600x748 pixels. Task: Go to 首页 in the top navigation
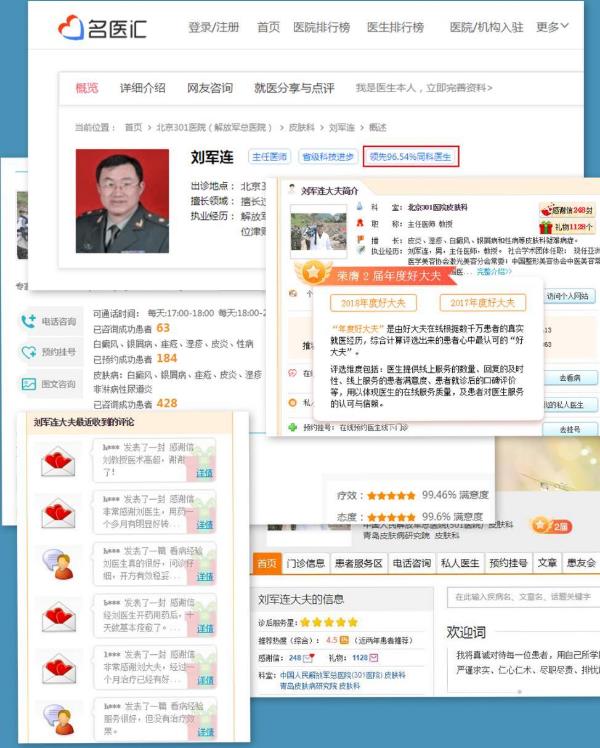point(268,27)
